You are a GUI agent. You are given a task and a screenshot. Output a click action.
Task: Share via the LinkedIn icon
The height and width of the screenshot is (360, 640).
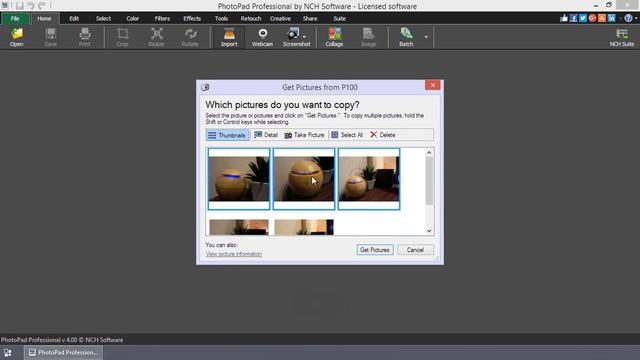(611, 18)
